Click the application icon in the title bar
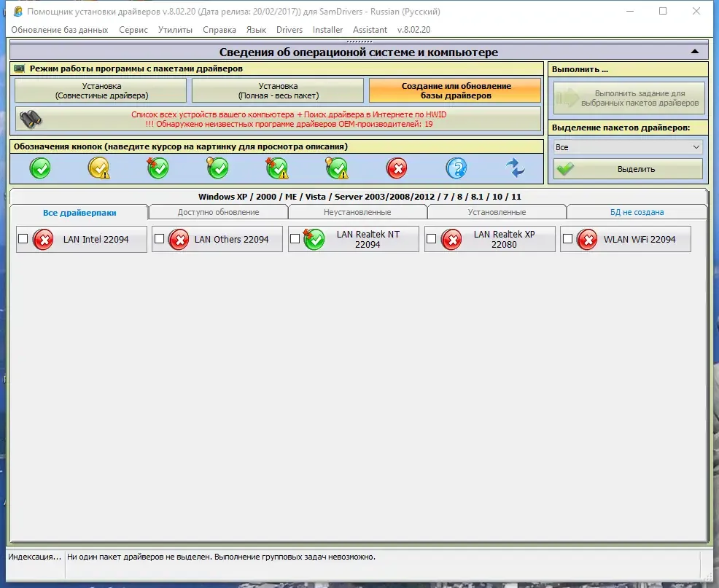The image size is (719, 588). [18, 12]
